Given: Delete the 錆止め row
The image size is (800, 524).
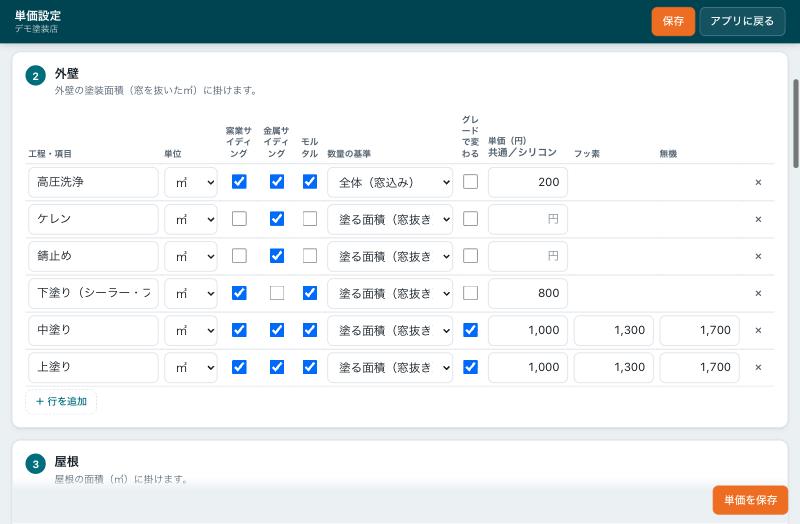Looking at the screenshot, I should tap(758, 256).
